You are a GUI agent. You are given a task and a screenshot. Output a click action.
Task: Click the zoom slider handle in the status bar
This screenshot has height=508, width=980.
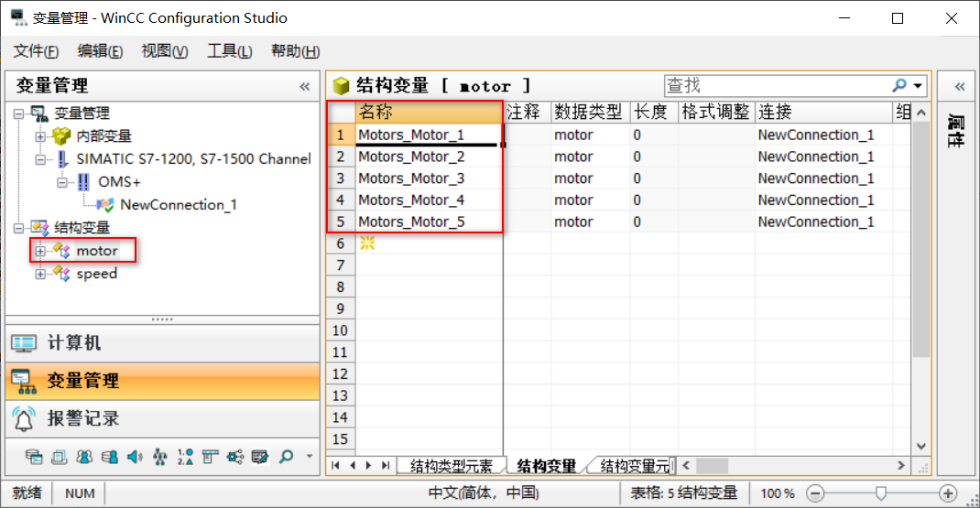[x=881, y=493]
